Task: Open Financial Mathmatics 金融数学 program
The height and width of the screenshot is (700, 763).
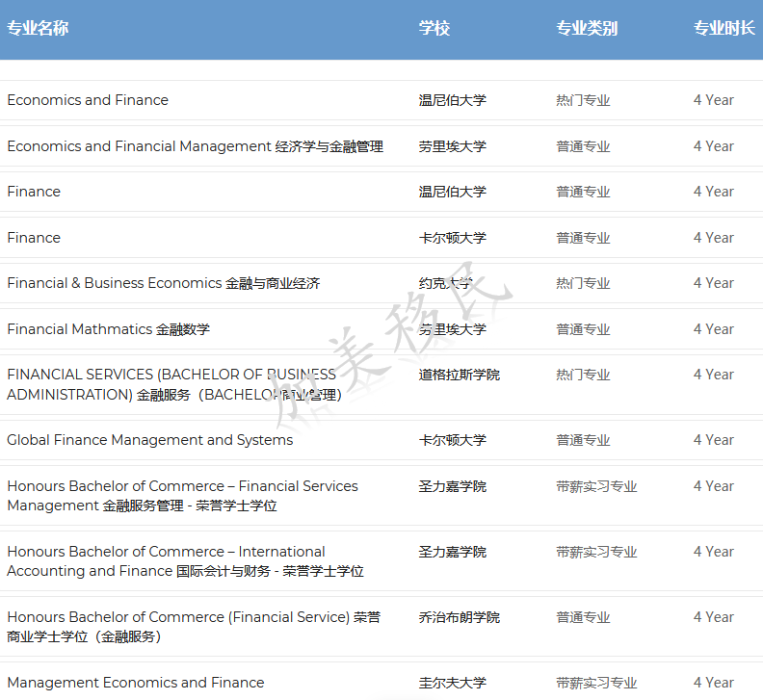Action: (x=109, y=329)
